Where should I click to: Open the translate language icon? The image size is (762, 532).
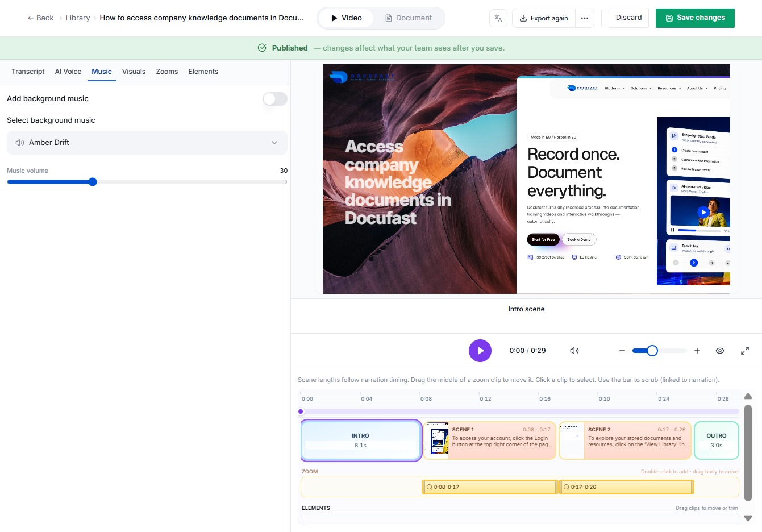pyautogui.click(x=498, y=18)
